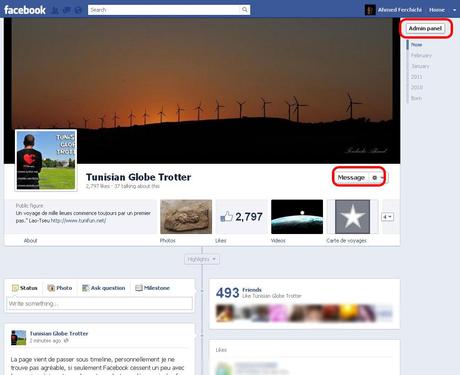Open the Ahmed Ferchichi profile link
Image resolution: width=460 pixels, height=375 pixels.
[x=399, y=10]
